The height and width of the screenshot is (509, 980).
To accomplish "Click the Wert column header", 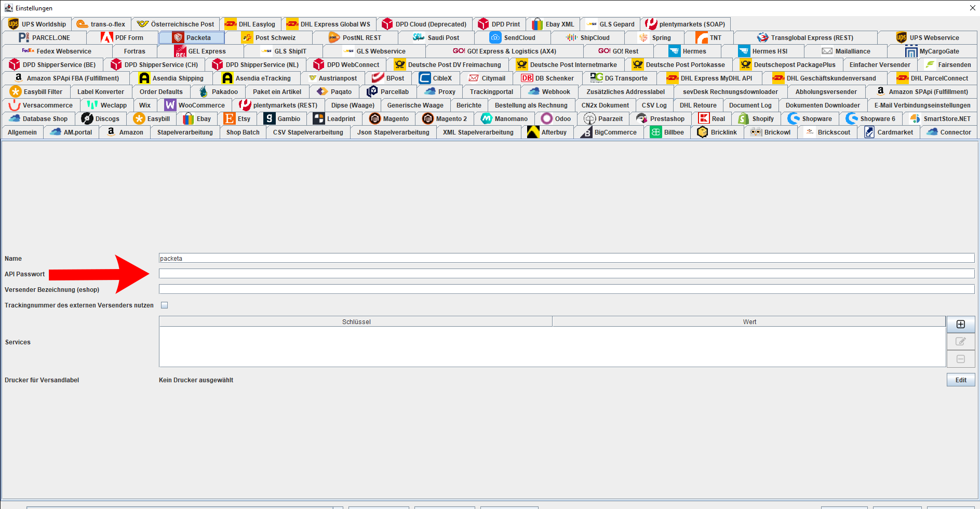I will point(749,322).
